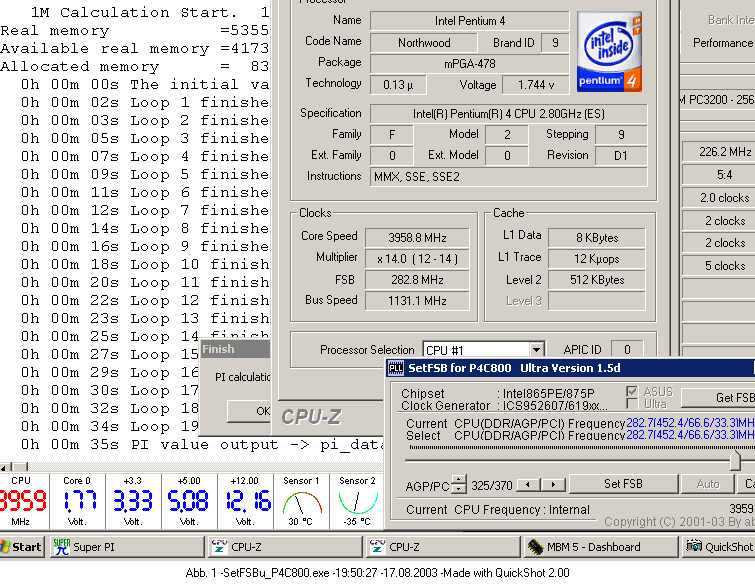The height and width of the screenshot is (584, 755).
Task: Click the Voltage value 1.744 v
Action: [x=535, y=85]
